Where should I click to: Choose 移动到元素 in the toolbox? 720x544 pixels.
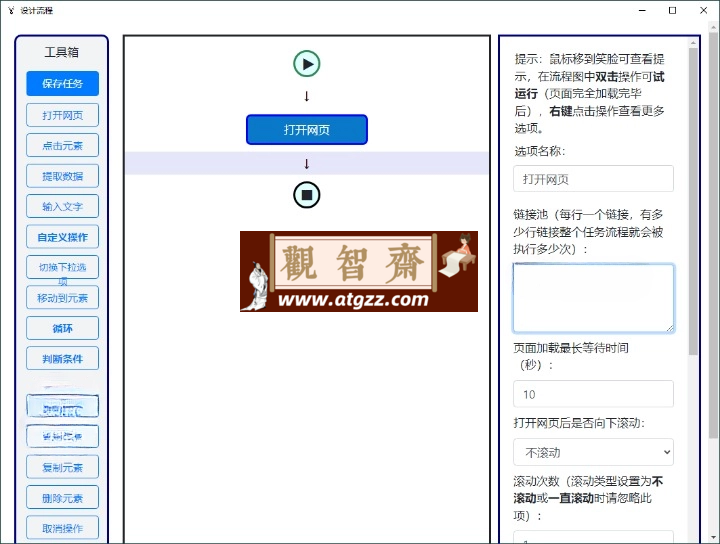[62, 298]
